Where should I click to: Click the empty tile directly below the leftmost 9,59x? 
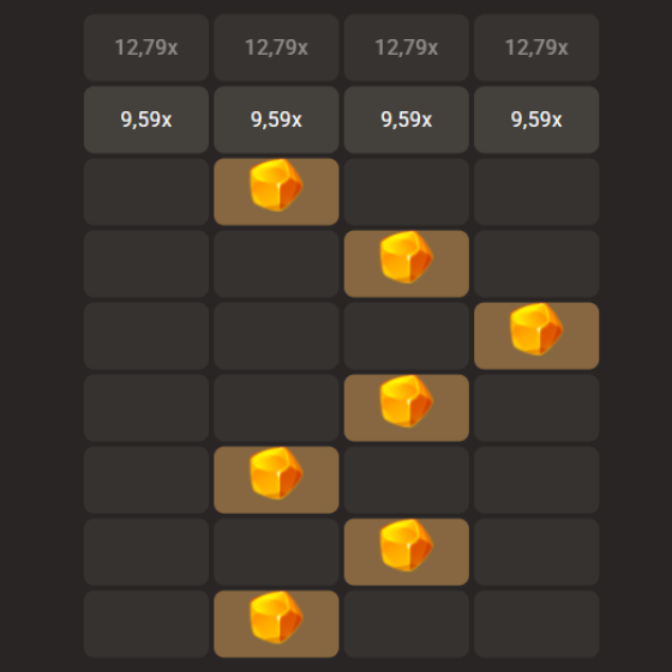[x=146, y=191]
